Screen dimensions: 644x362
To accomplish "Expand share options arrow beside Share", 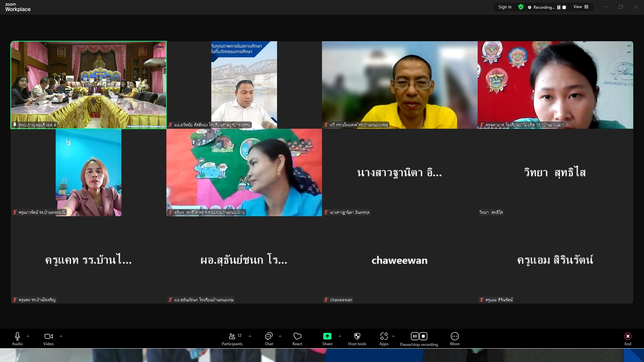I will 340,336.
